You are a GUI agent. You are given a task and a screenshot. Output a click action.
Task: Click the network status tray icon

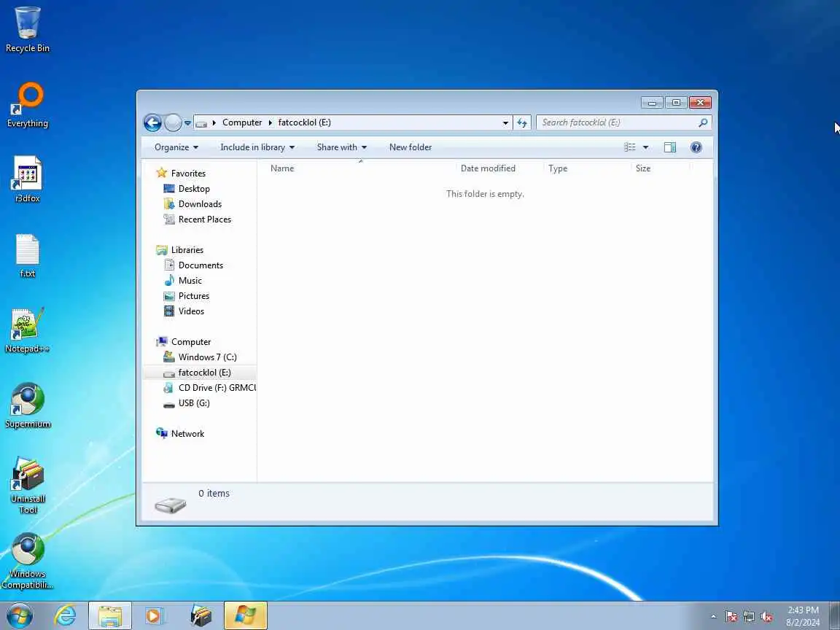tap(749, 617)
